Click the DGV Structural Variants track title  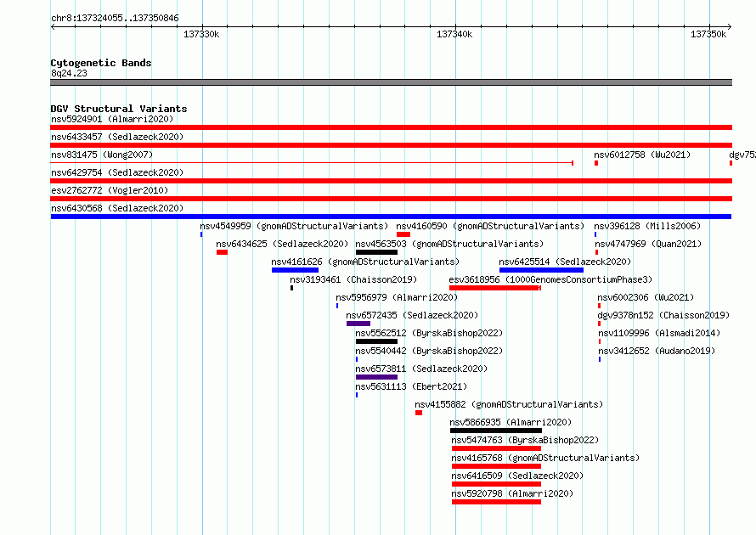tap(119, 109)
